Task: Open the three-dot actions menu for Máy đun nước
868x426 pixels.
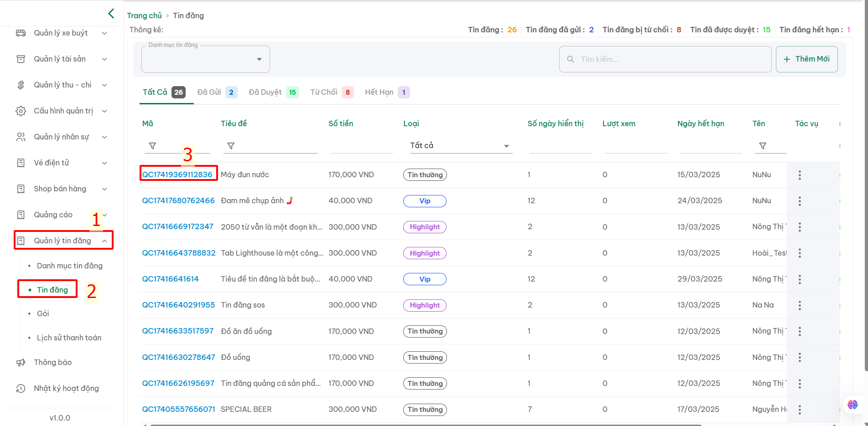Action: (800, 175)
